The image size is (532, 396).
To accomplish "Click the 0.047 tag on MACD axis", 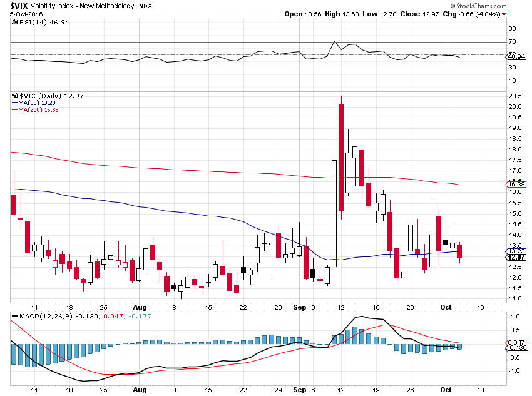I will tap(516, 342).
